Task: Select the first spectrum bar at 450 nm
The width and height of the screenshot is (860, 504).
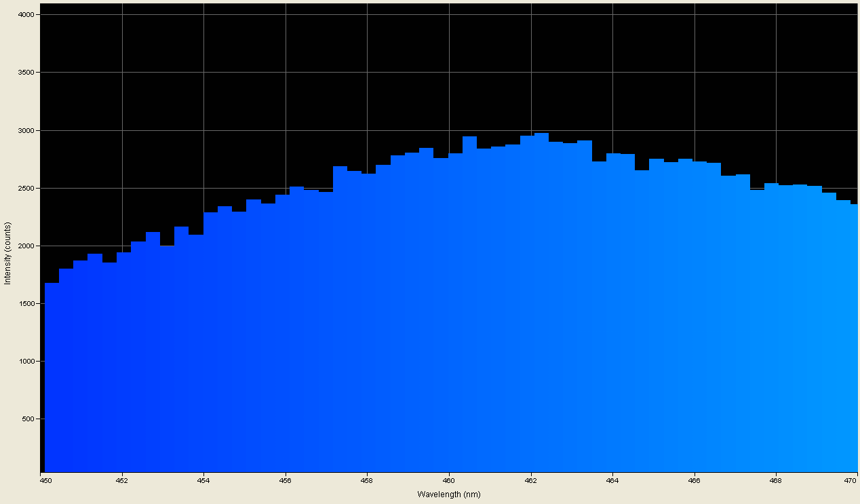Action: [52, 373]
